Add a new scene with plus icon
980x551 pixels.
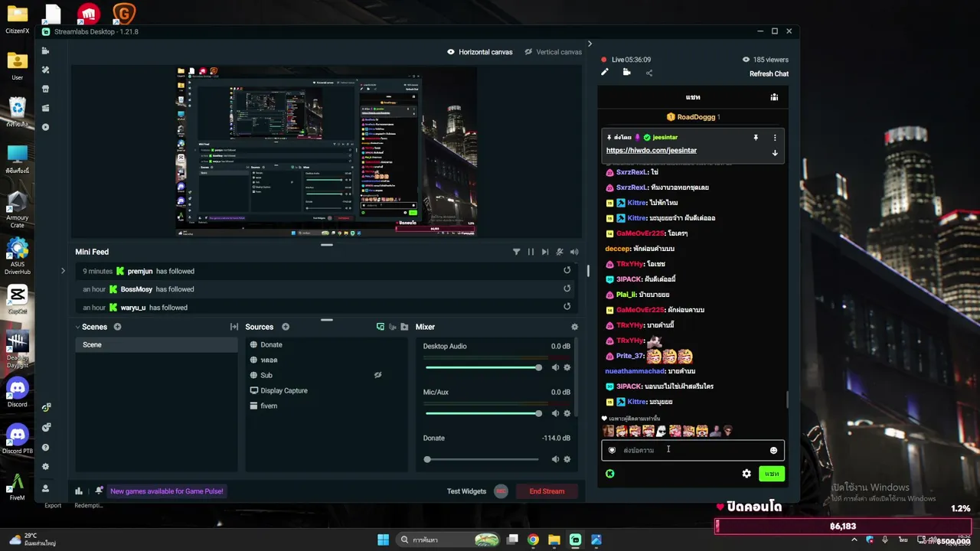pos(117,327)
